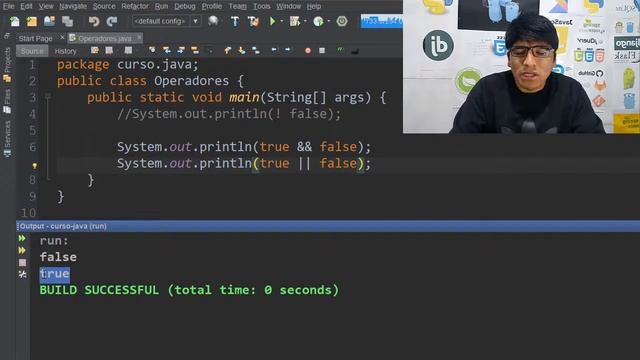Toggle the History view button

pyautogui.click(x=65, y=51)
